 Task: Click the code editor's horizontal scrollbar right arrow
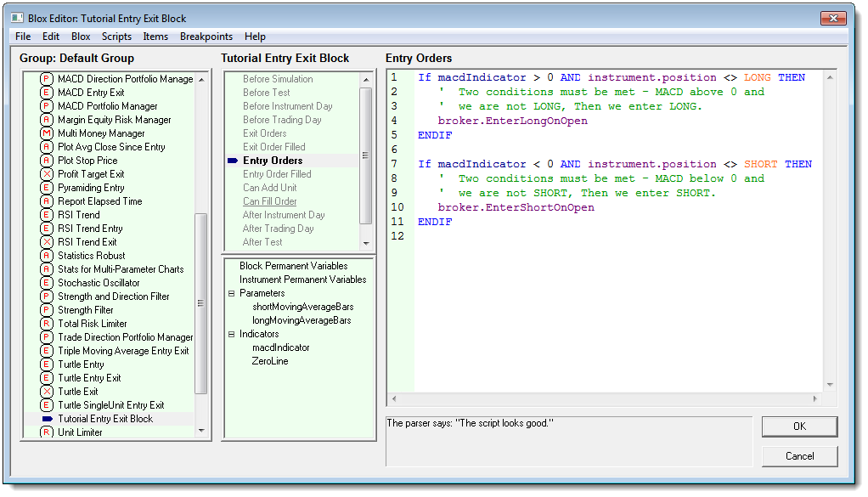815,398
